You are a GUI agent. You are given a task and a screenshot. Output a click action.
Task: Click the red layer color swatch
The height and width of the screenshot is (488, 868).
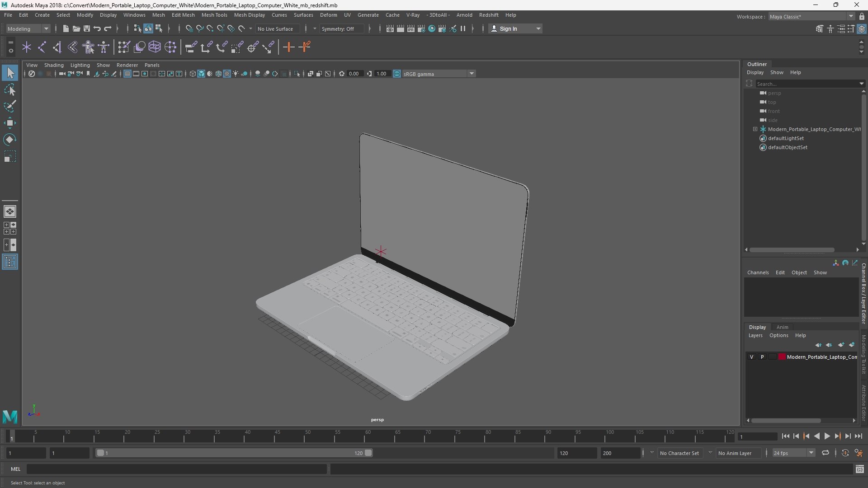[782, 357]
